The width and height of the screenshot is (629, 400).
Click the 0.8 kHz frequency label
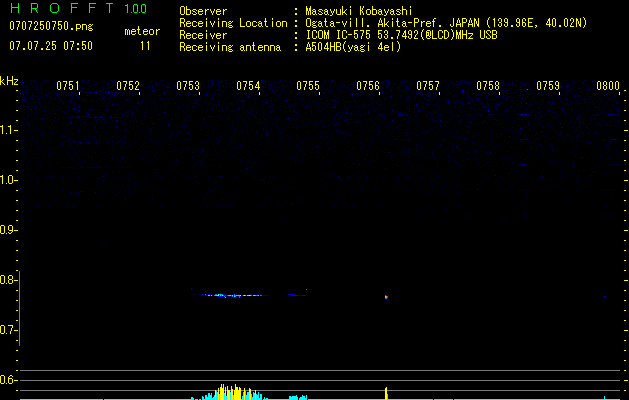click(x=7, y=280)
